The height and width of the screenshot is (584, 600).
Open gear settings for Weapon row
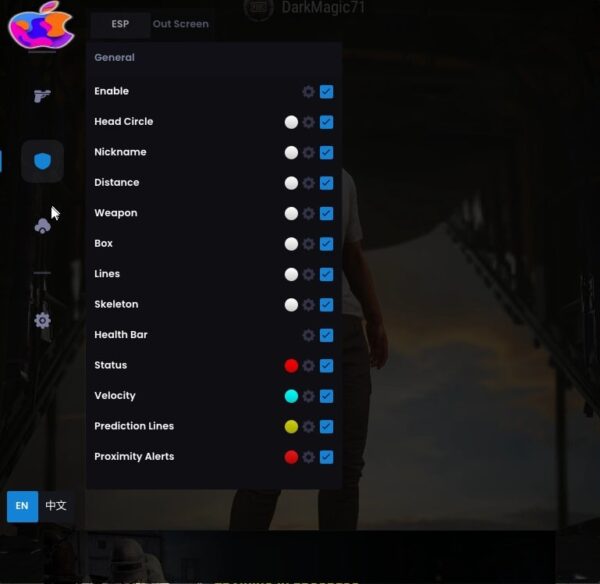point(309,214)
